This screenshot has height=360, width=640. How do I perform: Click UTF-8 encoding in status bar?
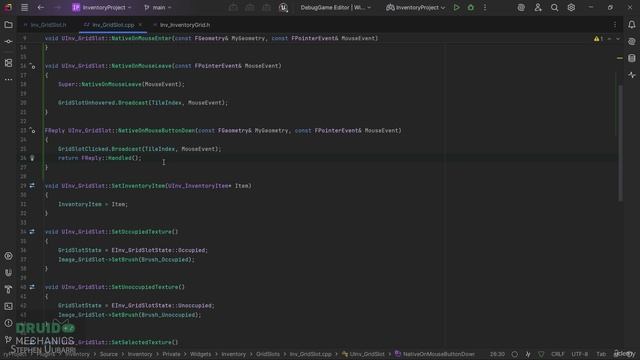pyautogui.click(x=580, y=354)
